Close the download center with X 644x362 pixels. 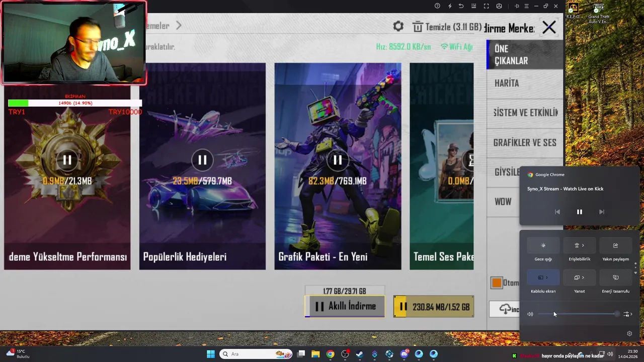click(x=549, y=27)
